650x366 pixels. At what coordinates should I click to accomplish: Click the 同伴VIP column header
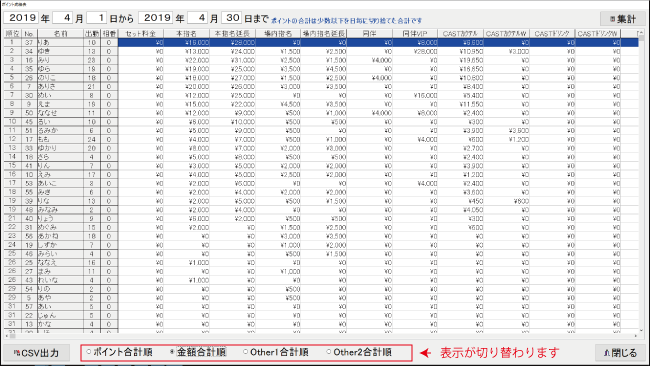coord(415,34)
